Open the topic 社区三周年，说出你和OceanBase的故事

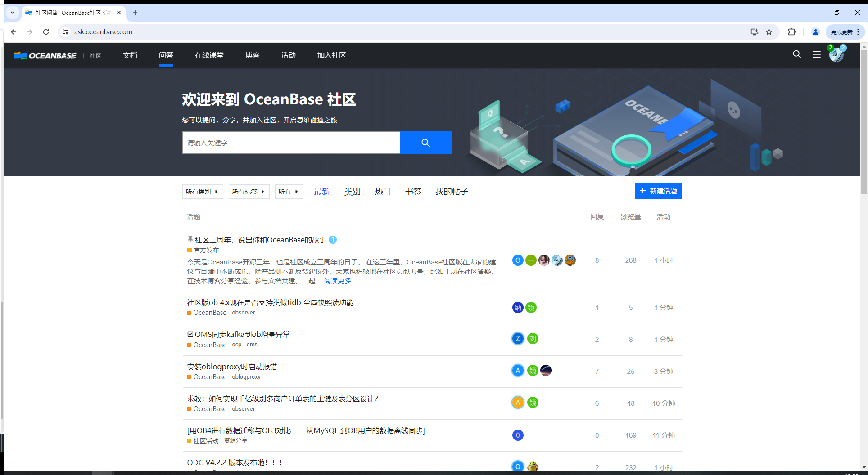pyautogui.click(x=261, y=240)
